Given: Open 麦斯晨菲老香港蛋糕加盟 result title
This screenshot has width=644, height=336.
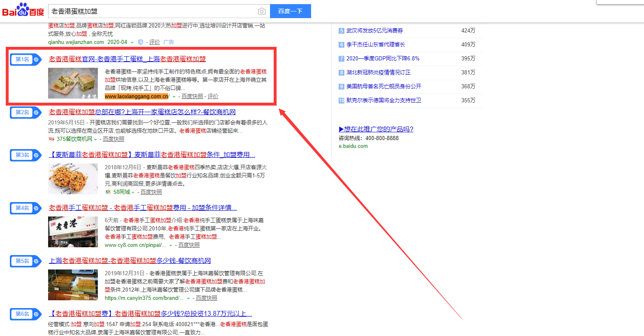Looking at the screenshot, I should 152,155.
